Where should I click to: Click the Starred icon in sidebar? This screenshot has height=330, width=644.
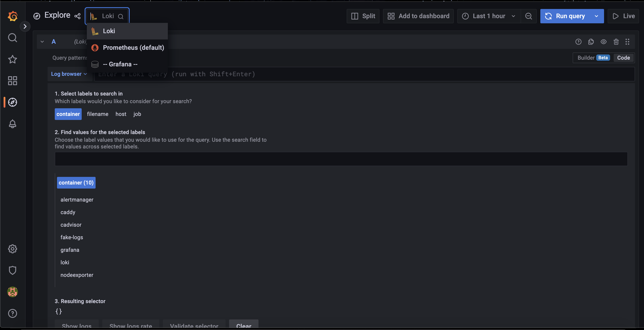[x=13, y=59]
